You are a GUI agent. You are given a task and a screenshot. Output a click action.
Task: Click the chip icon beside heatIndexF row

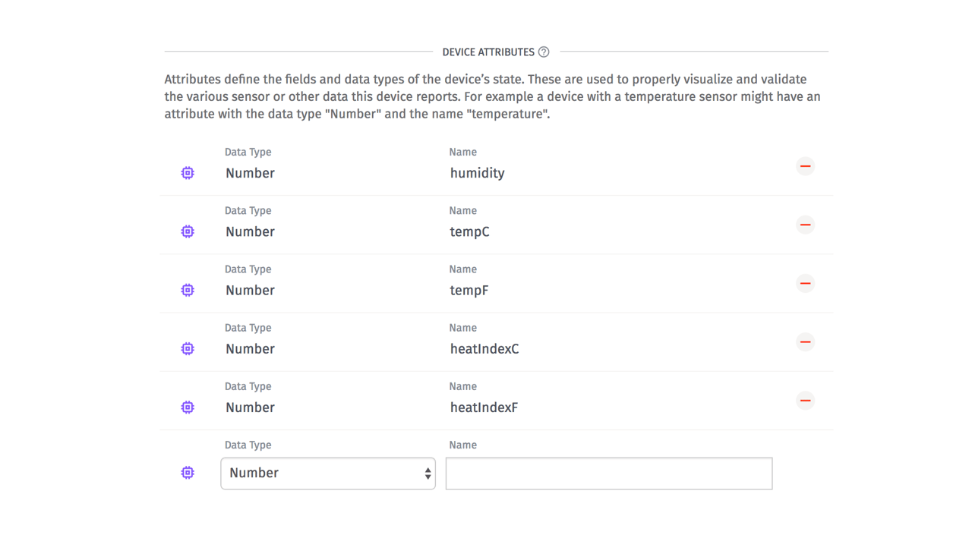(188, 407)
